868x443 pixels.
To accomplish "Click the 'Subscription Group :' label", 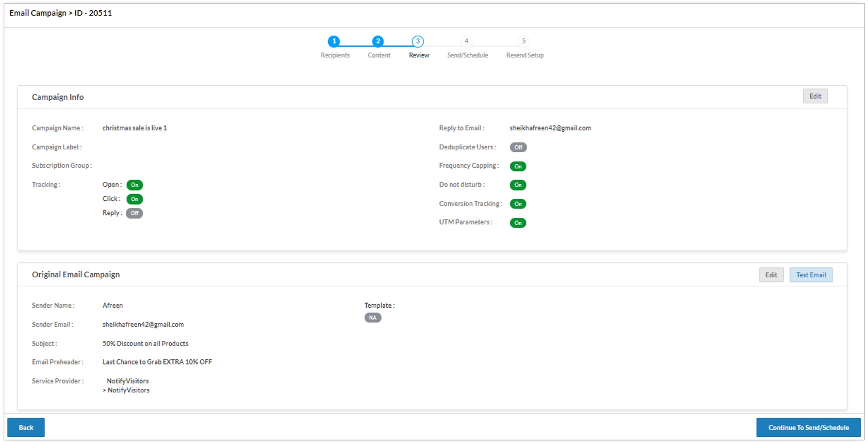I will point(62,166).
